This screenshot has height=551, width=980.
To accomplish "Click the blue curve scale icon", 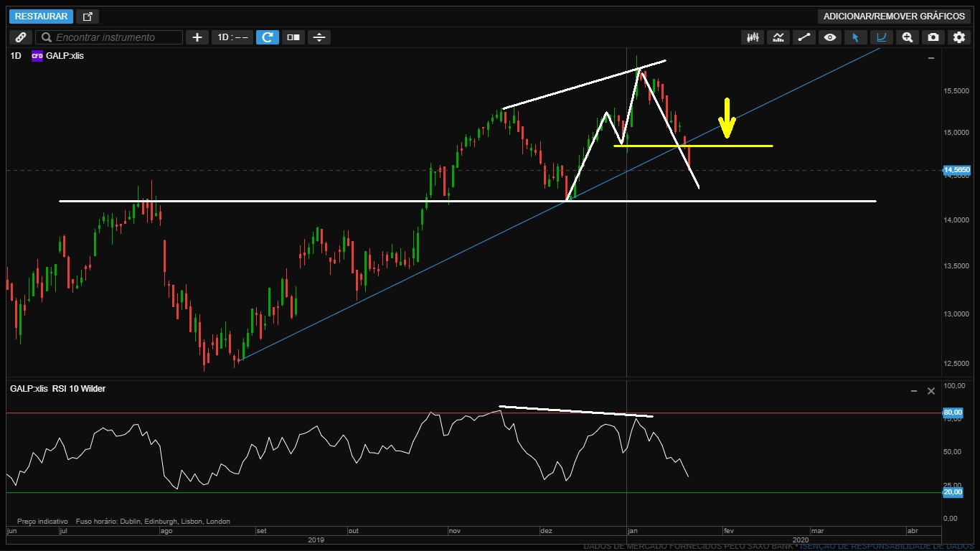I will pos(881,37).
